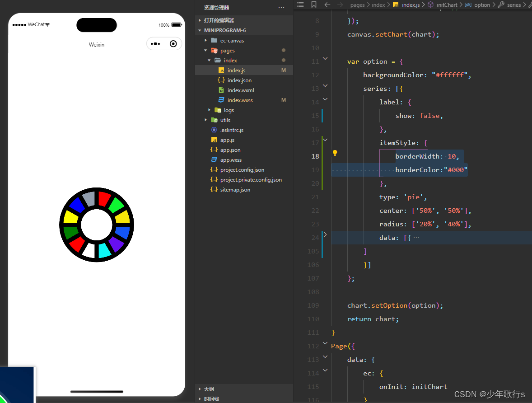Screen dimensions: 532x403
Task: Click the onInit: initChart code line
Action: pos(413,387)
